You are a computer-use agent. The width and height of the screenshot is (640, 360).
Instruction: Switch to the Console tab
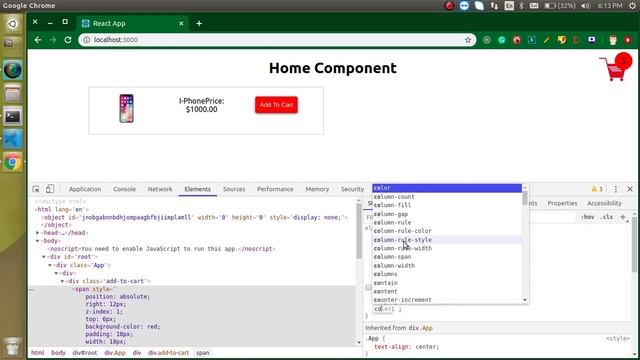(124, 189)
